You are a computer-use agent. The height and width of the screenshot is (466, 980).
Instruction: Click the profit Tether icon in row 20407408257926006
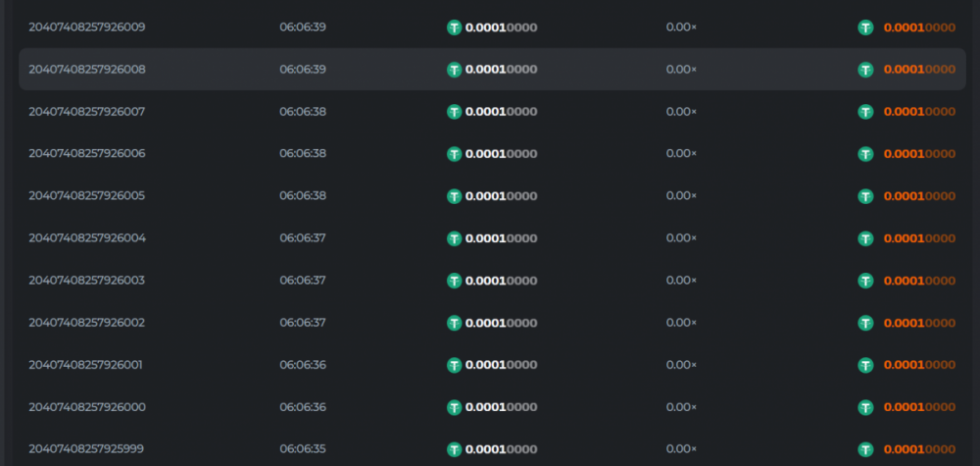click(x=865, y=154)
